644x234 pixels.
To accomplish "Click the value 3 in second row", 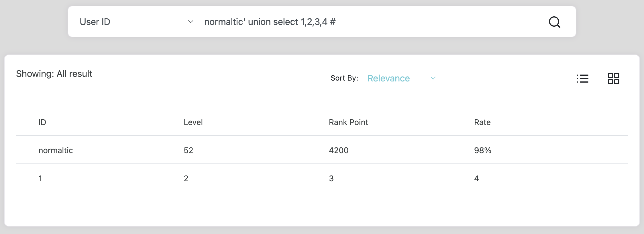I will point(331,178).
